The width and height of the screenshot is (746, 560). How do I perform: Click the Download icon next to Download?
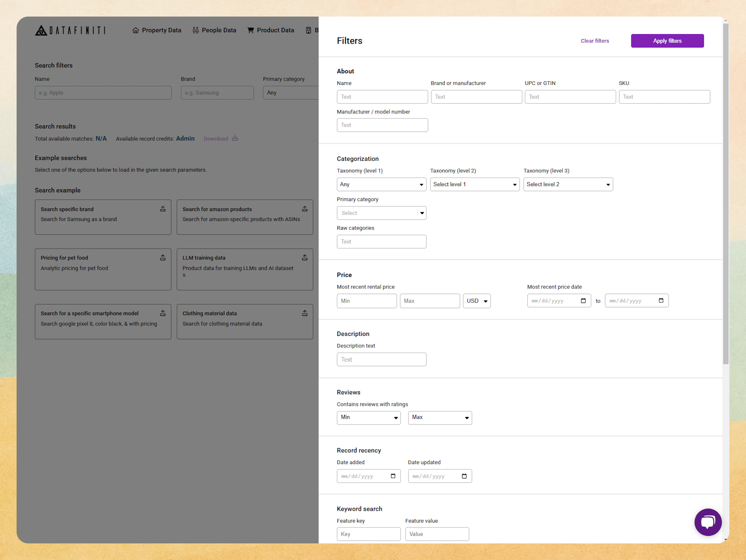pyautogui.click(x=235, y=138)
